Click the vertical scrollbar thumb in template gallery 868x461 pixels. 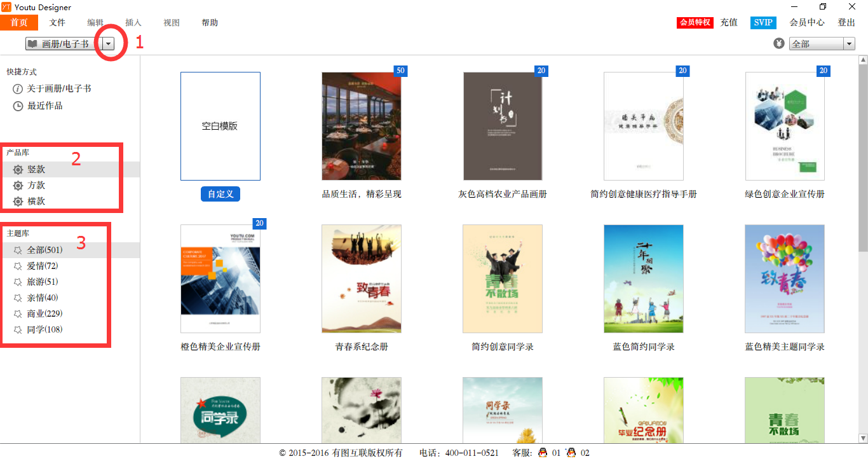click(x=863, y=158)
